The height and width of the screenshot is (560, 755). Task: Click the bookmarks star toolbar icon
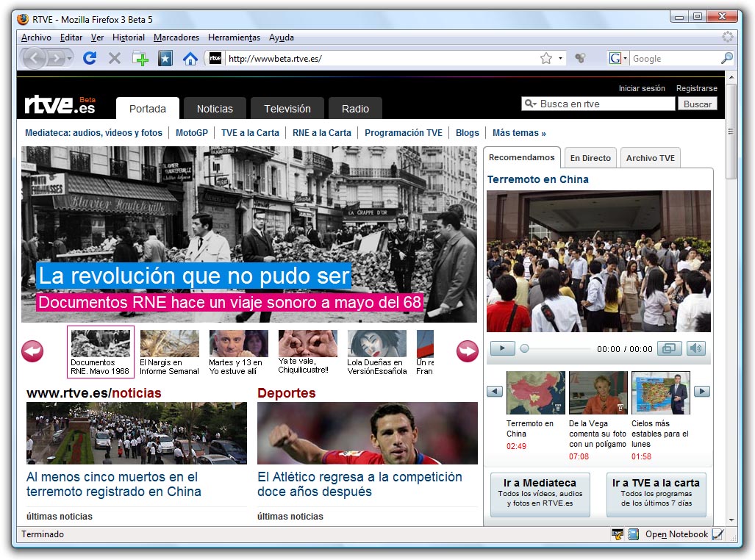pyautogui.click(x=165, y=59)
